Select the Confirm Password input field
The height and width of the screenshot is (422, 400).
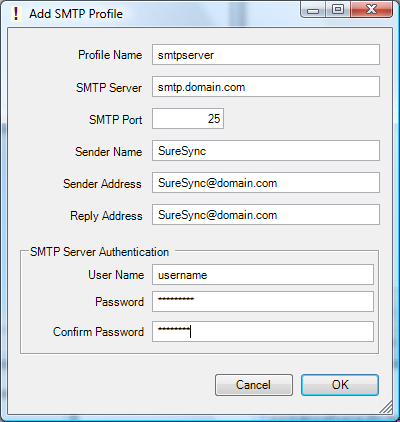point(263,332)
